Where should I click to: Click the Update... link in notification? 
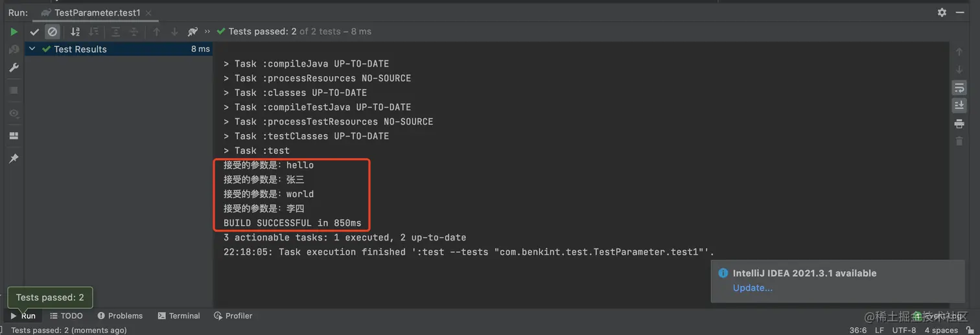tap(752, 288)
